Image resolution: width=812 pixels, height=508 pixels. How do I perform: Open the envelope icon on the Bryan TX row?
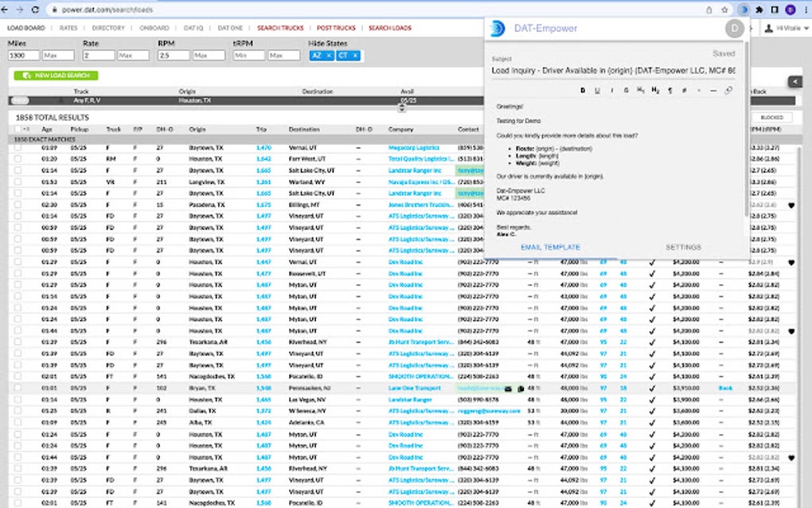[x=507, y=387]
